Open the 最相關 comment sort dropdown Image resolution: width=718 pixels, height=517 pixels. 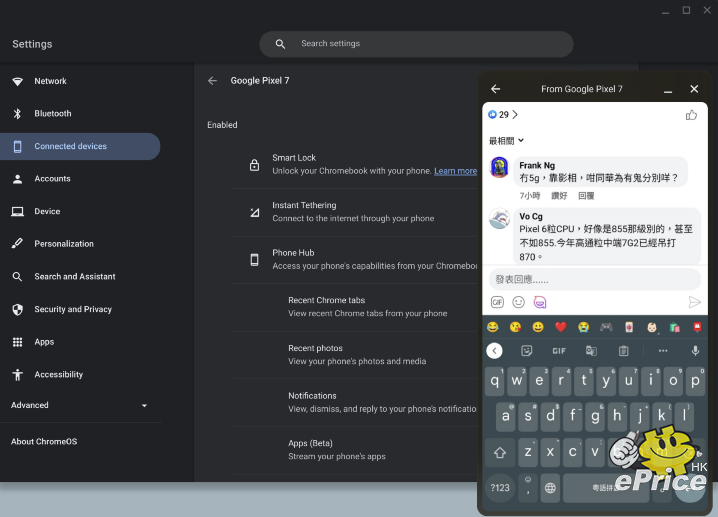coord(506,141)
